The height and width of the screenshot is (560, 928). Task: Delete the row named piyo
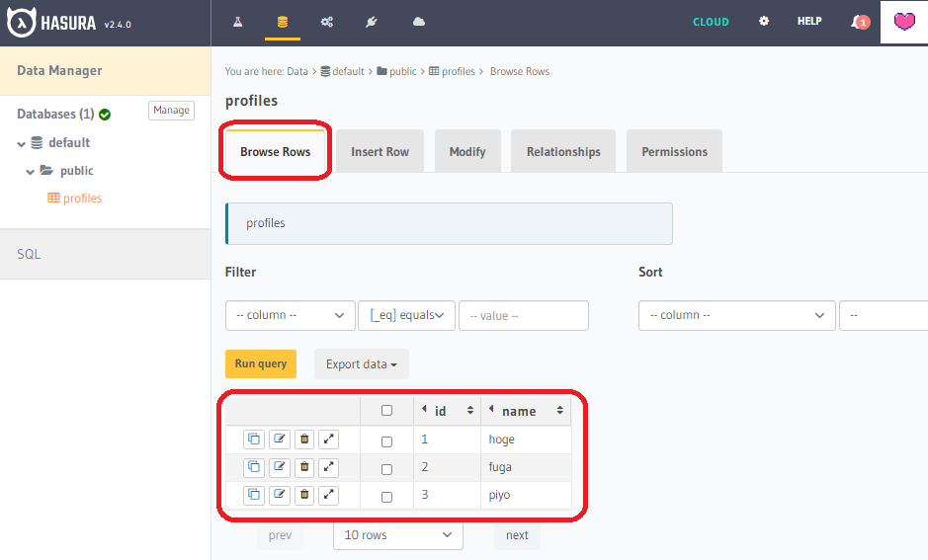click(x=304, y=495)
